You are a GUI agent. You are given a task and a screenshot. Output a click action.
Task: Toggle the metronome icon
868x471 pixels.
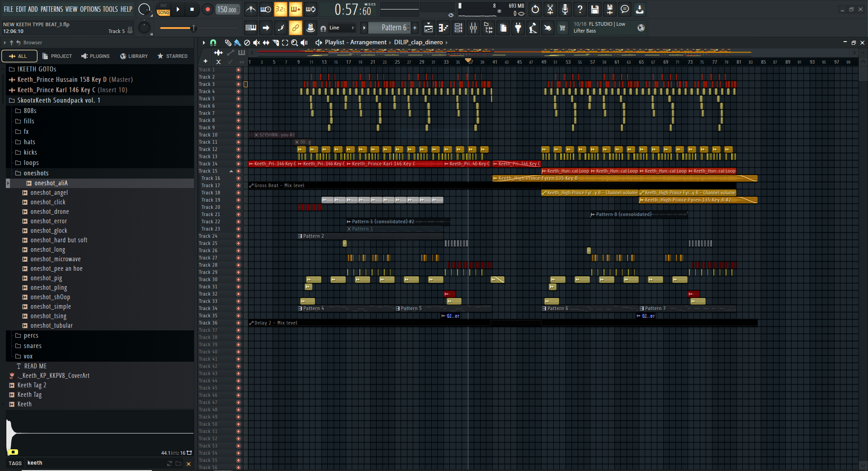(x=251, y=9)
